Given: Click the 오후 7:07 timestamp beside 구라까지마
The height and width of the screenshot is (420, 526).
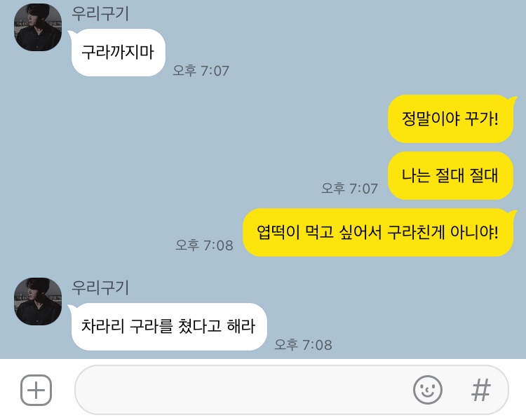Looking at the screenshot, I should pos(201,70).
